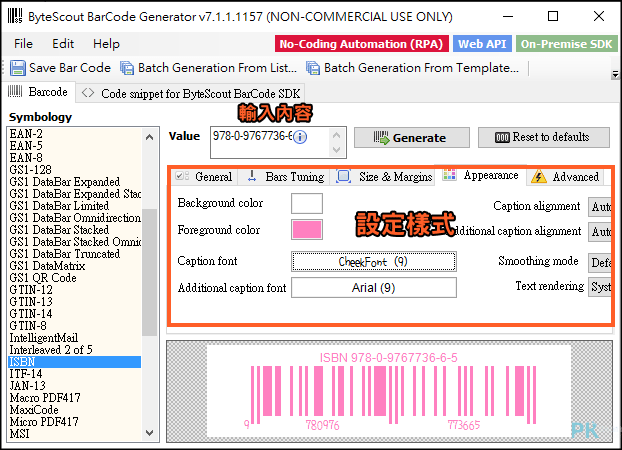
Task: Open the Smoothing mode dropdown
Action: [x=601, y=262]
